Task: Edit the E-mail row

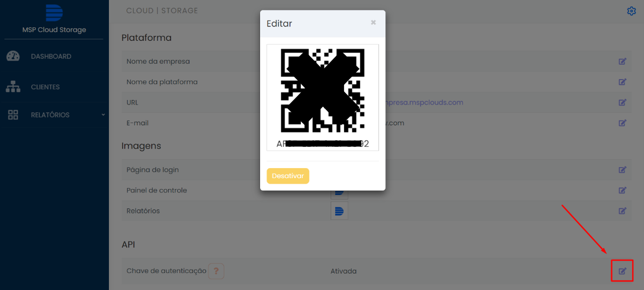Action: click(x=622, y=123)
